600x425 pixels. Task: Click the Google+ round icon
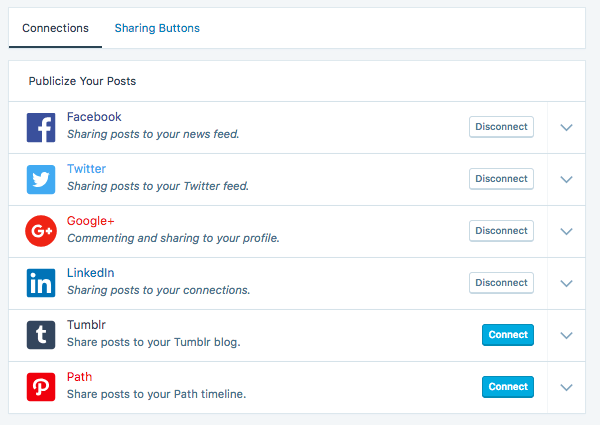point(41,231)
